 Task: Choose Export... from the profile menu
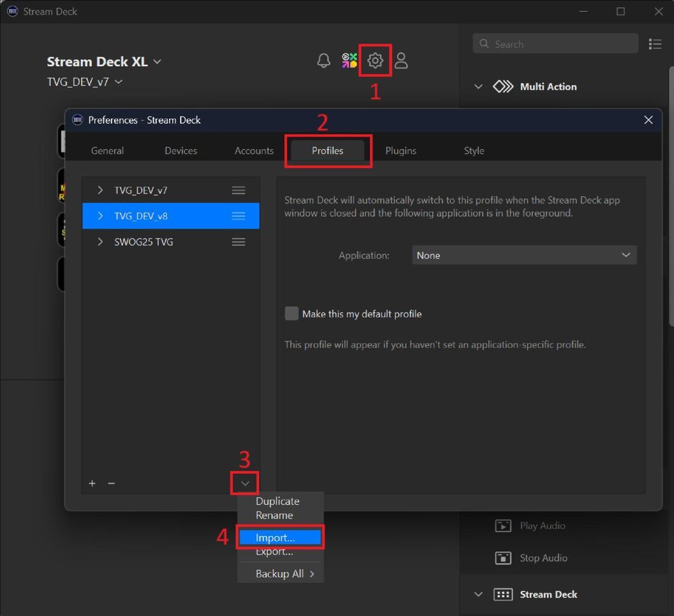coord(280,552)
